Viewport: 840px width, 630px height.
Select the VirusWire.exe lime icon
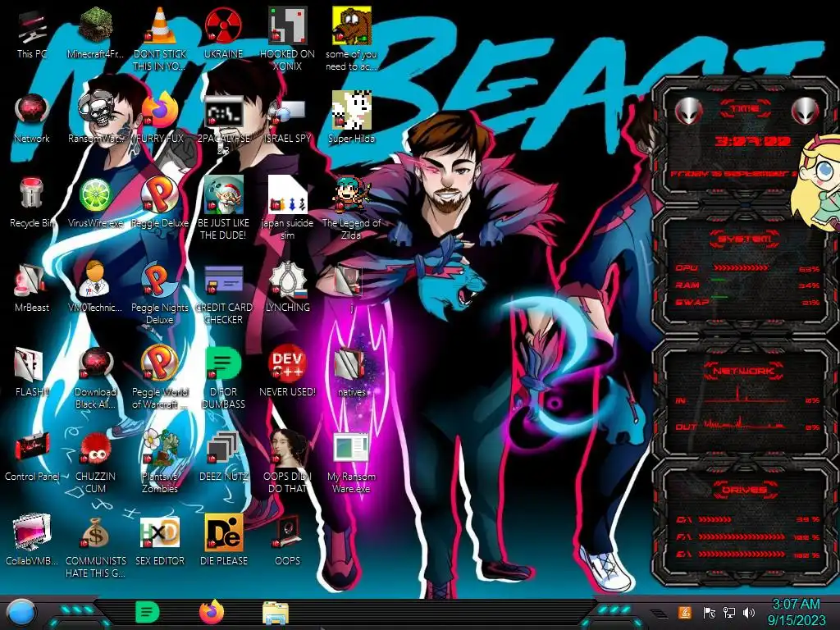point(95,203)
